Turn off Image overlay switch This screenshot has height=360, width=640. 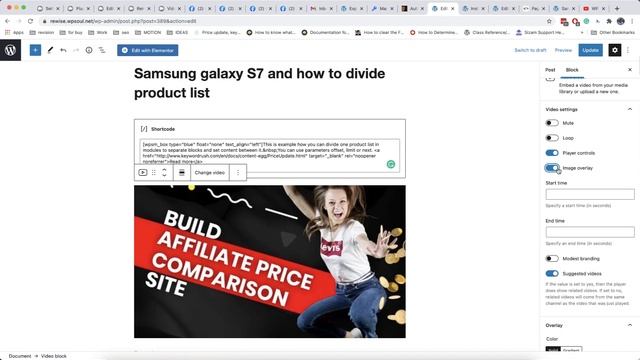coord(552,168)
